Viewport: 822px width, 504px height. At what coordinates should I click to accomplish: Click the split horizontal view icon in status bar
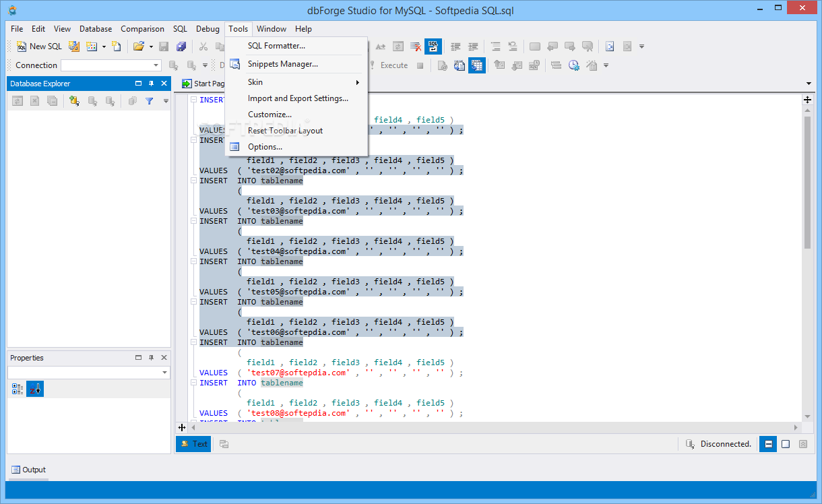[x=768, y=444]
